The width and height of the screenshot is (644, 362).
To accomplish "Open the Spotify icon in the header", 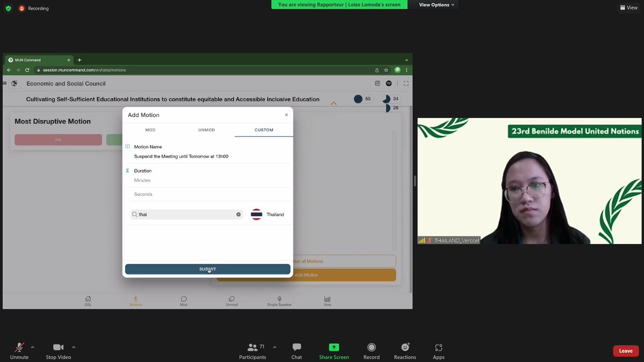I will coord(389,83).
